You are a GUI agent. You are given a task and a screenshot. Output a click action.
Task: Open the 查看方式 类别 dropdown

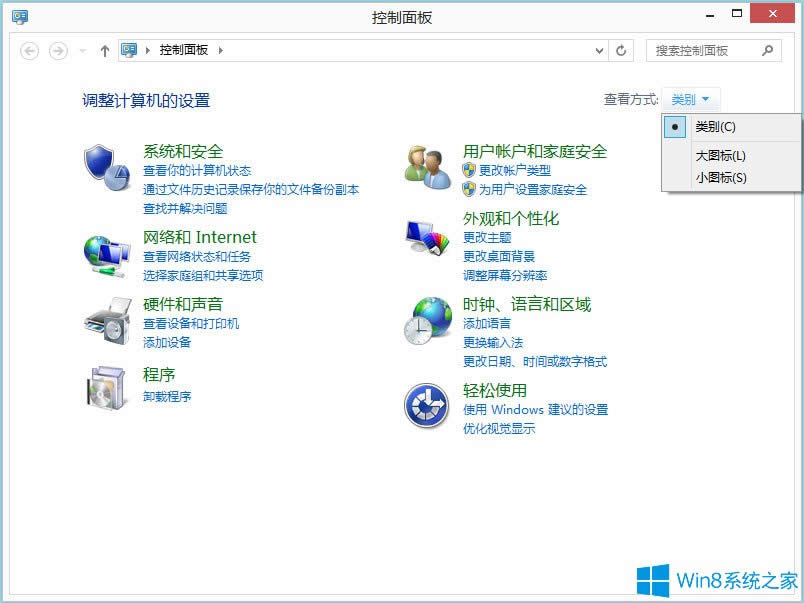pos(691,98)
